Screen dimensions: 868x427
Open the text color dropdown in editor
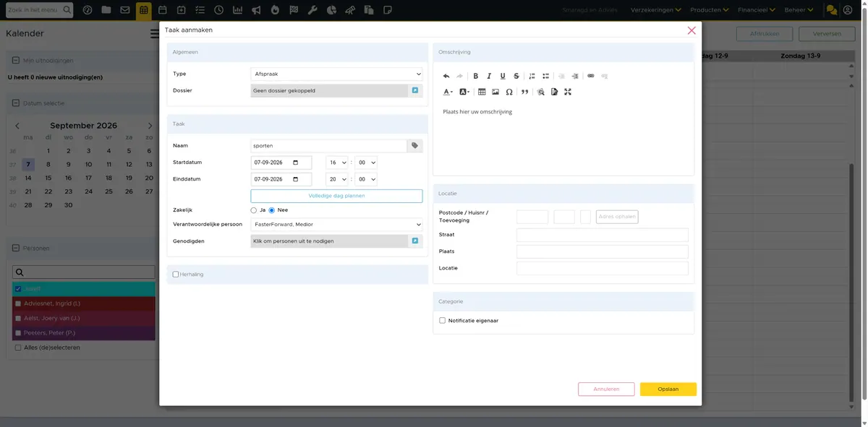tap(448, 92)
